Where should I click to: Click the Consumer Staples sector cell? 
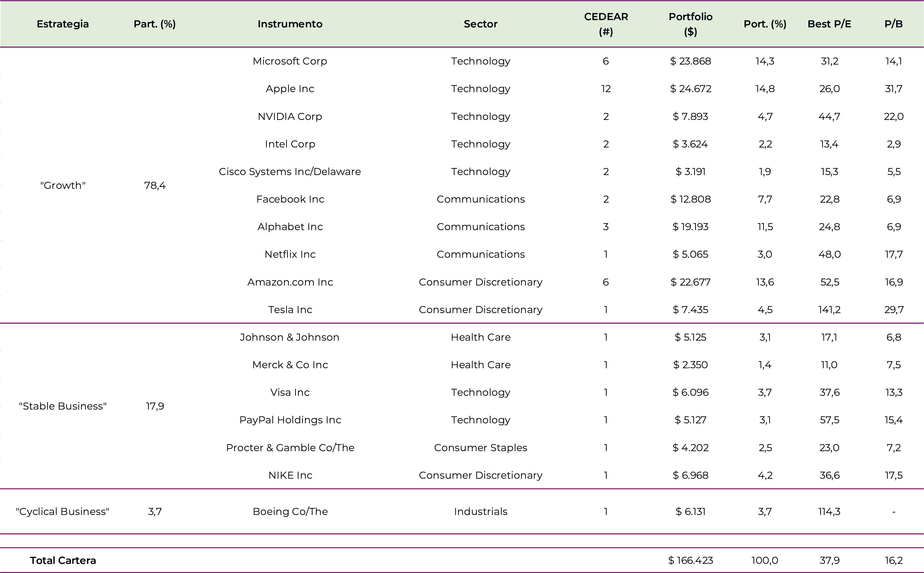click(480, 448)
